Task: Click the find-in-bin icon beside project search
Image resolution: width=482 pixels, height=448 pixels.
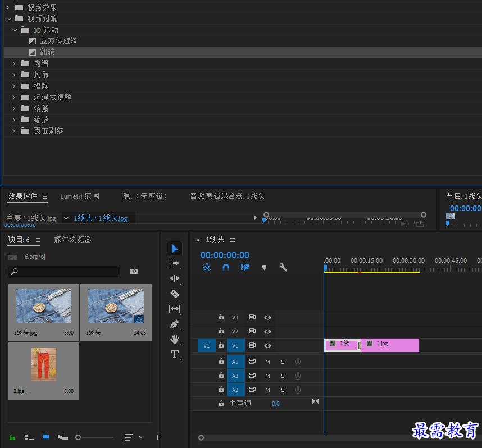Action: pyautogui.click(x=134, y=271)
